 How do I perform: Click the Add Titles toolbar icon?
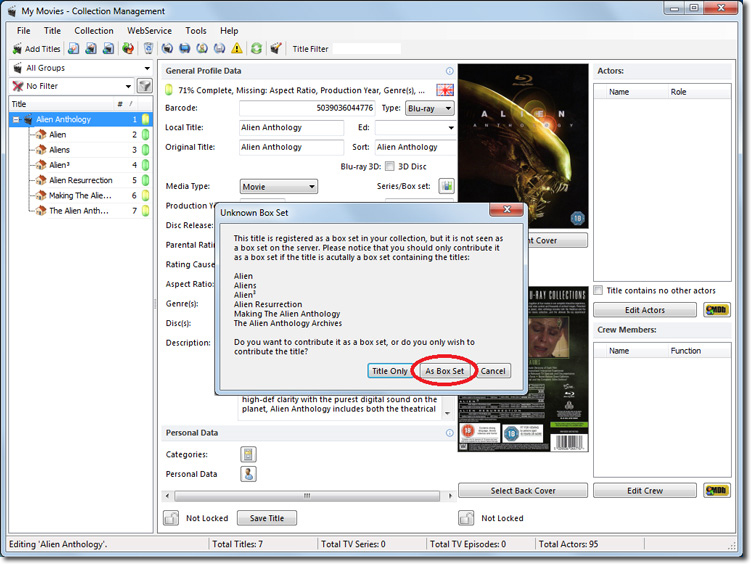point(37,48)
